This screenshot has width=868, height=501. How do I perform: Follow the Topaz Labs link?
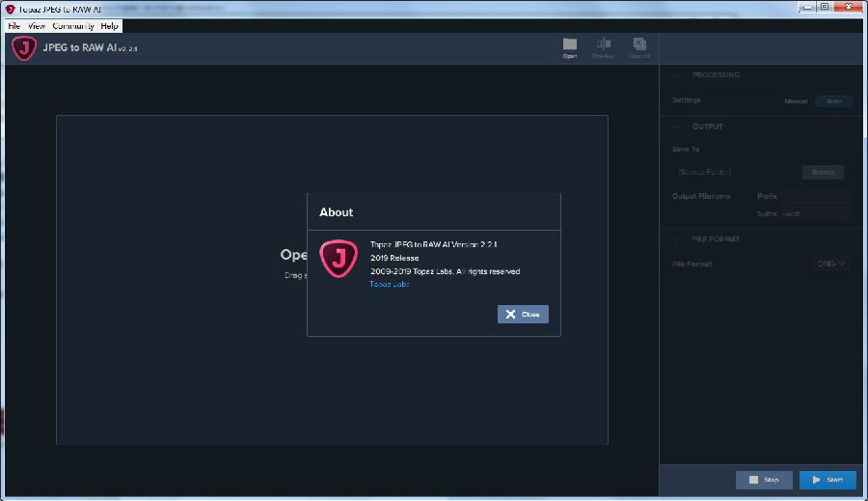[x=389, y=284]
